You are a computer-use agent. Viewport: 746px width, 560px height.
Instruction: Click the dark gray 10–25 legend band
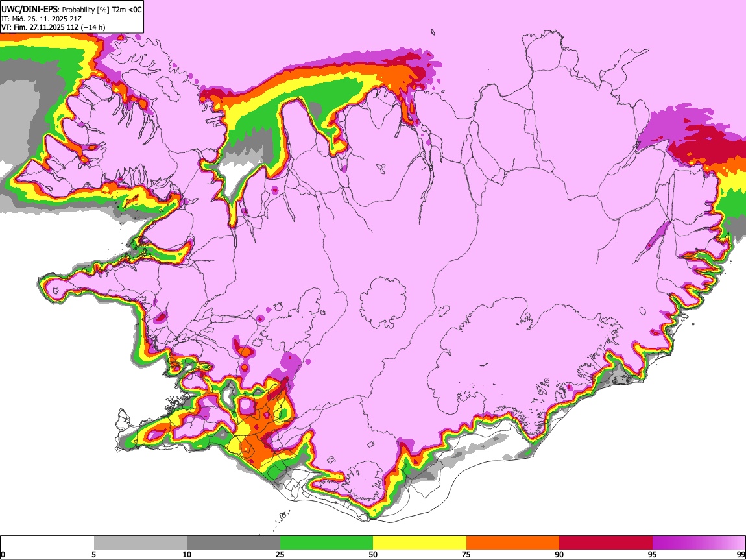234,543
